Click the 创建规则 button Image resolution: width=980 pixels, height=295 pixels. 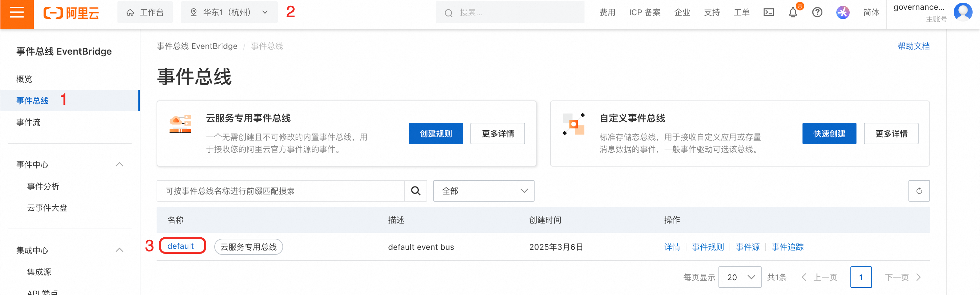[436, 134]
